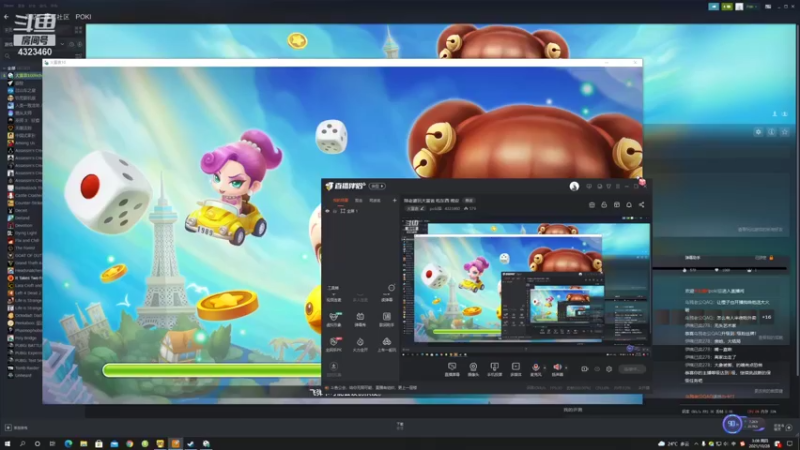Expand the microphone options arrow
Image resolution: width=800 pixels, height=450 pixels.
(544, 367)
